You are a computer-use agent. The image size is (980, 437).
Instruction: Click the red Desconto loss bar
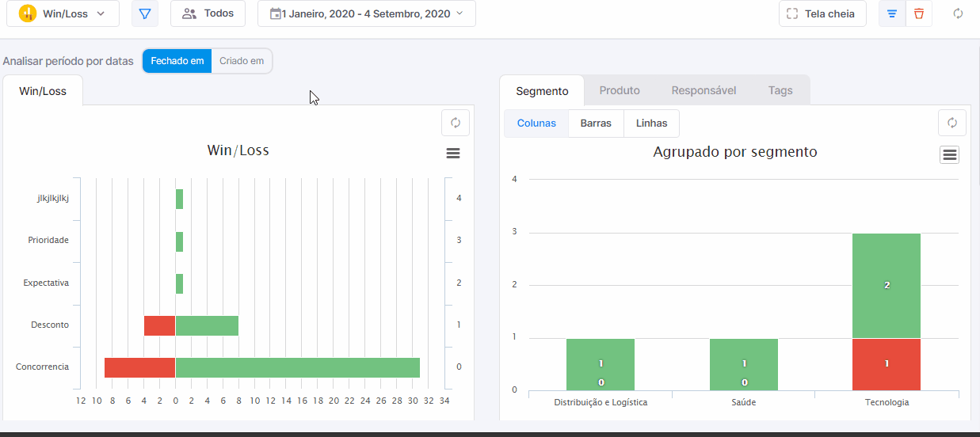coord(159,325)
